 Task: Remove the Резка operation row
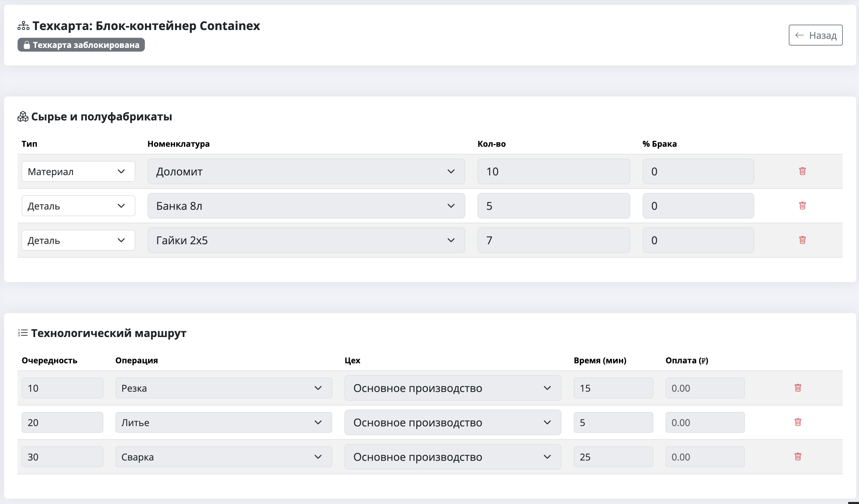(x=798, y=388)
